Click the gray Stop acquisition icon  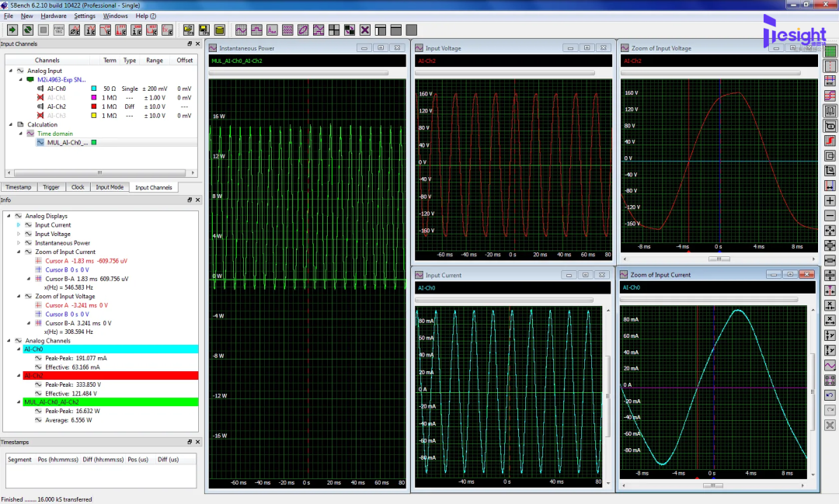[44, 30]
